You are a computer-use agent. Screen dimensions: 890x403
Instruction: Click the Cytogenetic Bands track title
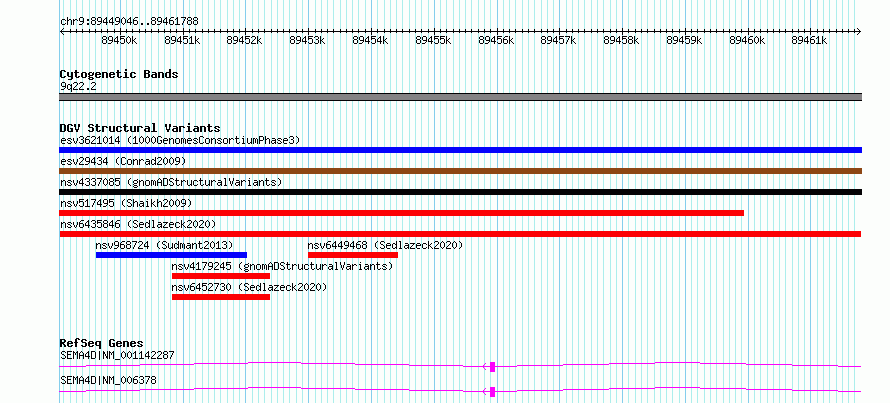[x=119, y=74]
